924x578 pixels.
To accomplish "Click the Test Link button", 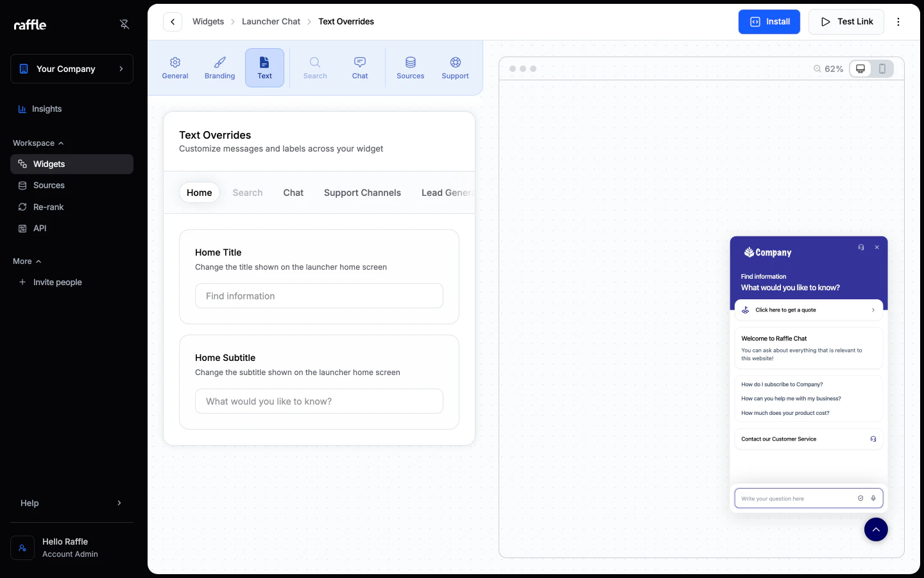I will [846, 22].
